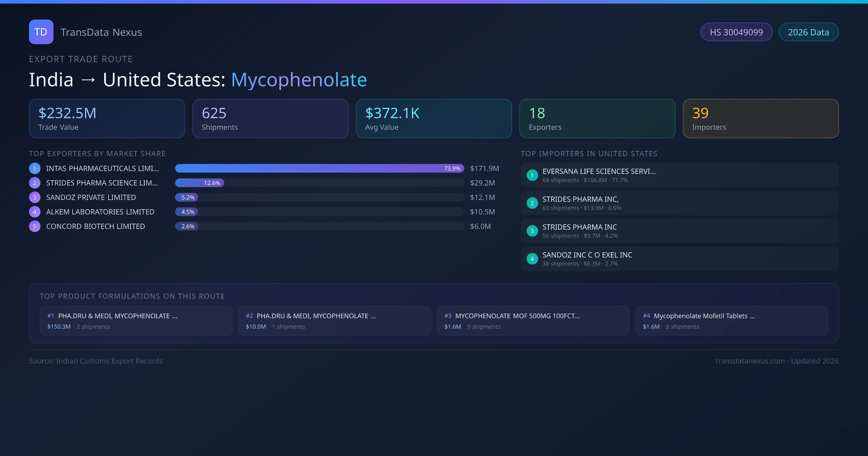This screenshot has width=868, height=456.
Task: Open the #1 PHA.DRU & MEDI formulation card
Action: (136, 321)
